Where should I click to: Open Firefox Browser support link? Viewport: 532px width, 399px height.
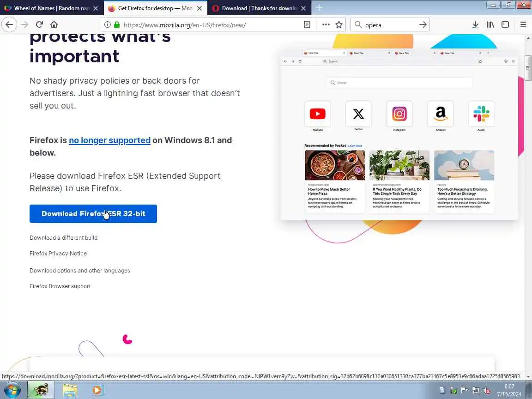[x=60, y=286]
